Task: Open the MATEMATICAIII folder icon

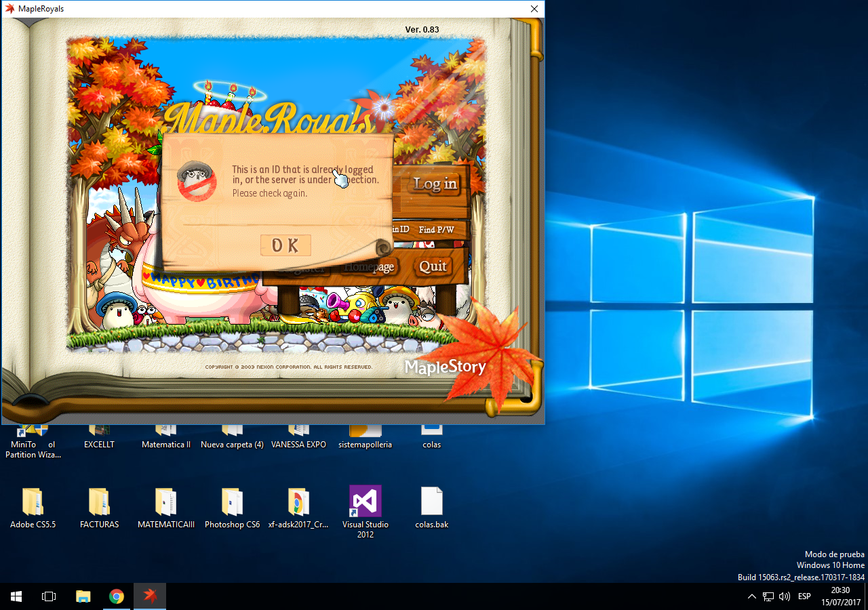Action: click(x=166, y=502)
